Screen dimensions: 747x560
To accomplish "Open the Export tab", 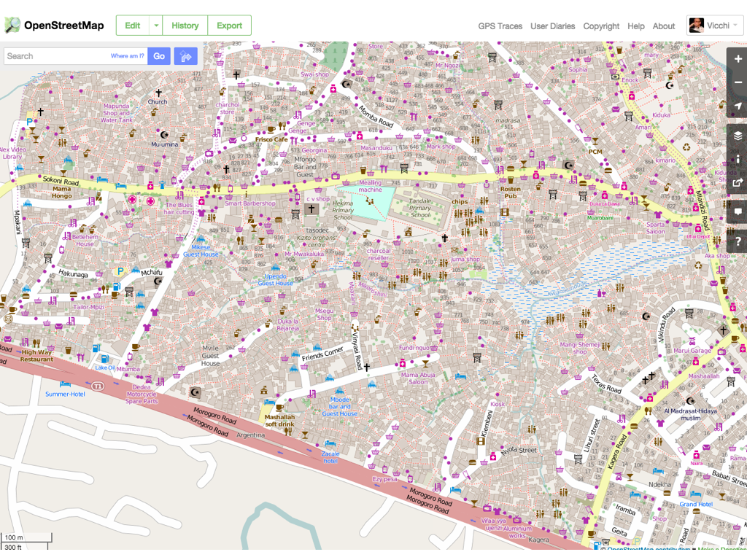I will click(x=230, y=26).
